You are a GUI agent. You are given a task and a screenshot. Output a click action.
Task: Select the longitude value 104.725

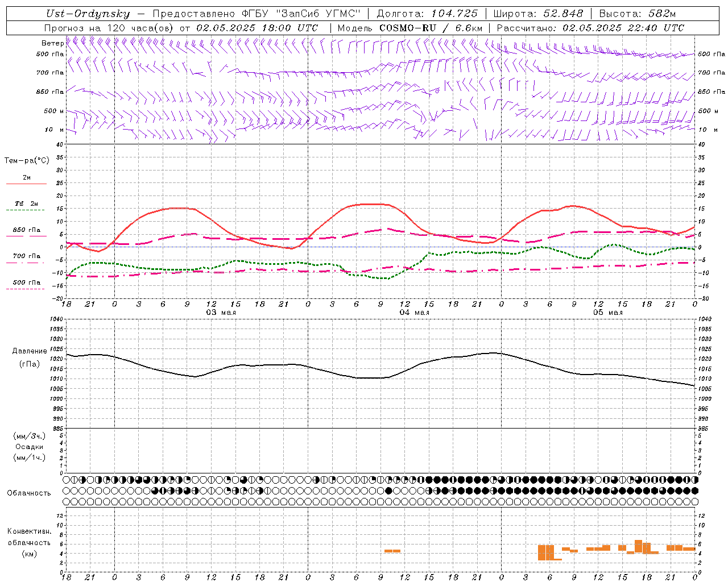tap(454, 14)
